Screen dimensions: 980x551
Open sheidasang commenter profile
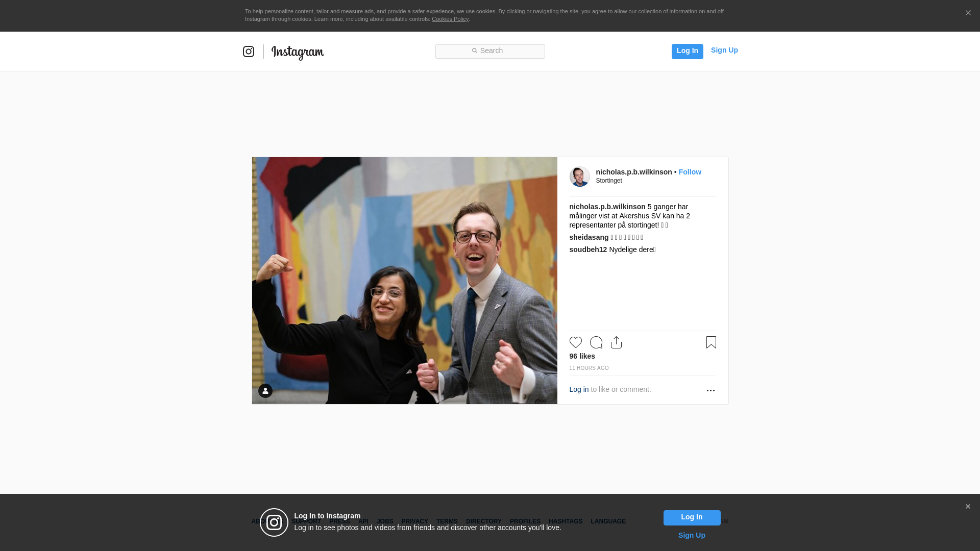(x=589, y=237)
